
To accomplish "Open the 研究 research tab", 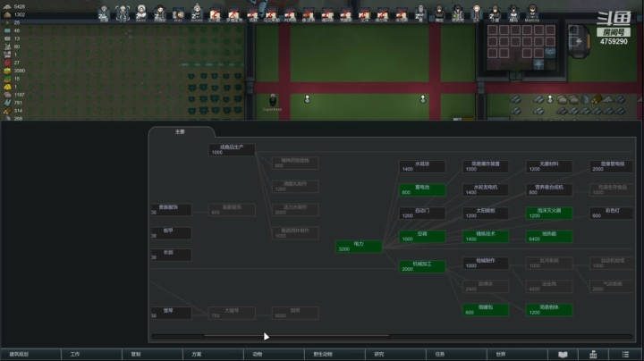I will pyautogui.click(x=395, y=355).
